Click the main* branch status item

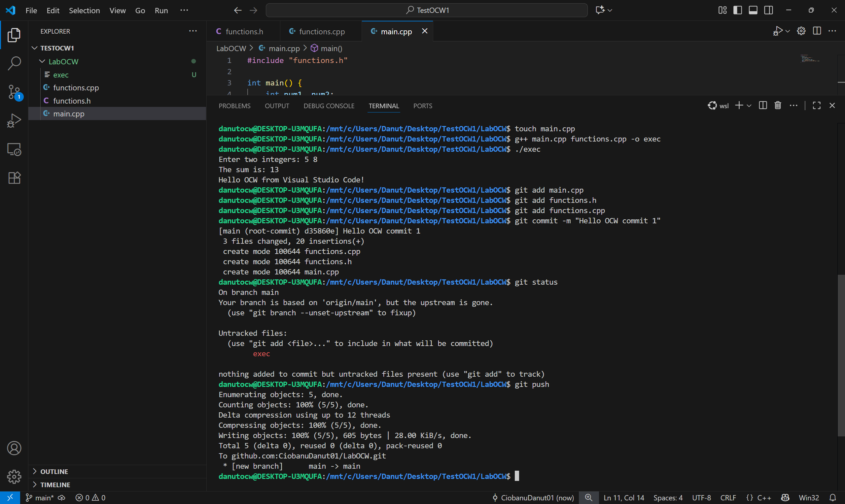tap(40, 497)
